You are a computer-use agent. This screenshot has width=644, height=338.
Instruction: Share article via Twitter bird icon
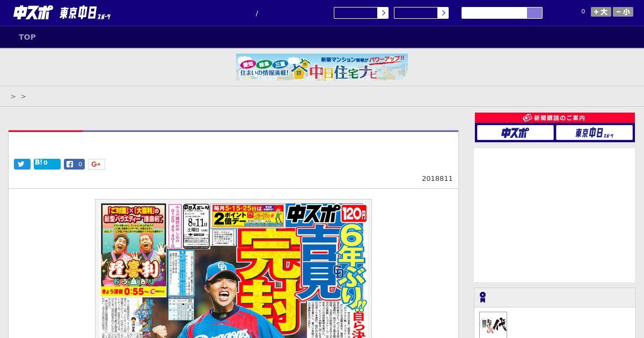22,164
